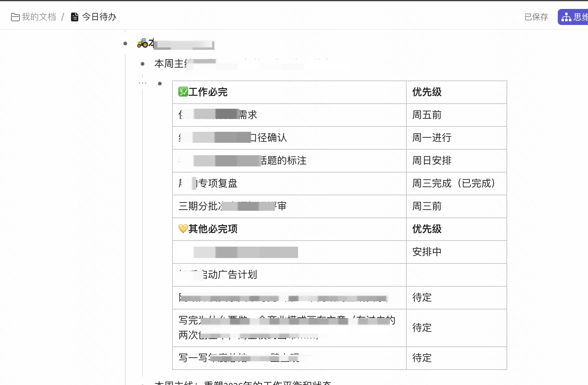
Task: Click the 待定 cell beside the 写一写 row
Action: (x=457, y=358)
